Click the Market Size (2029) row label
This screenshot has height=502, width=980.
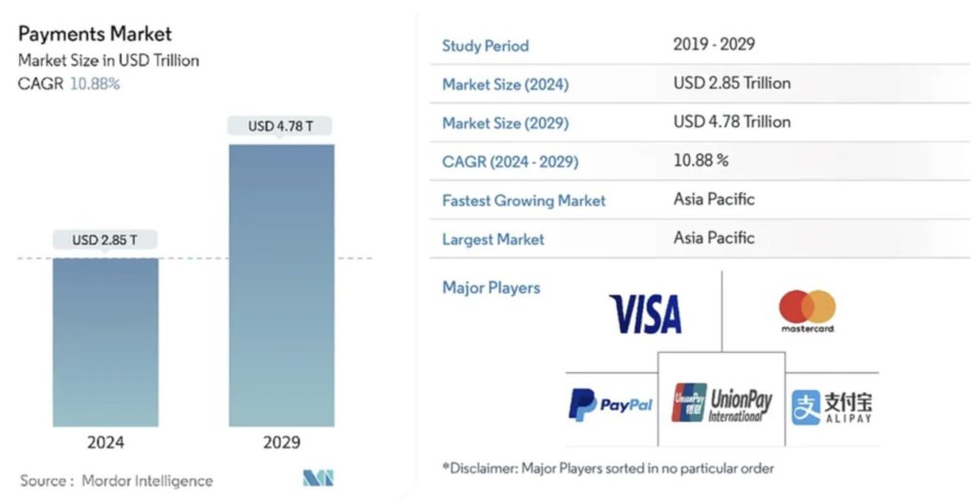point(505,123)
